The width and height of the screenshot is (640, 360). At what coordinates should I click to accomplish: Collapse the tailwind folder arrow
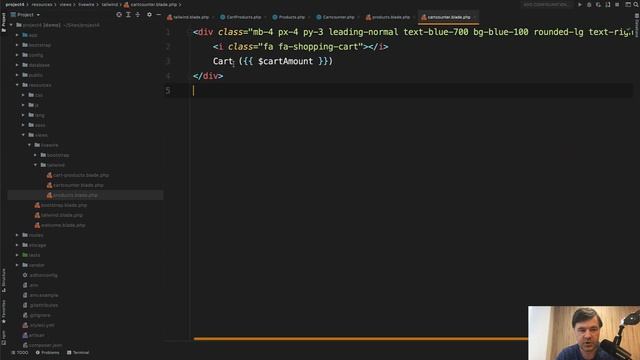(x=36, y=165)
